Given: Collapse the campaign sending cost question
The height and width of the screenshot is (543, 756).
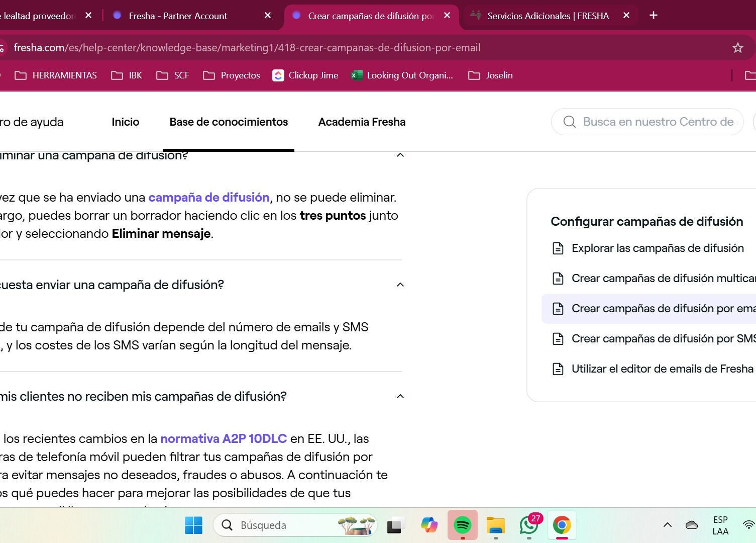Looking at the screenshot, I should 400,285.
